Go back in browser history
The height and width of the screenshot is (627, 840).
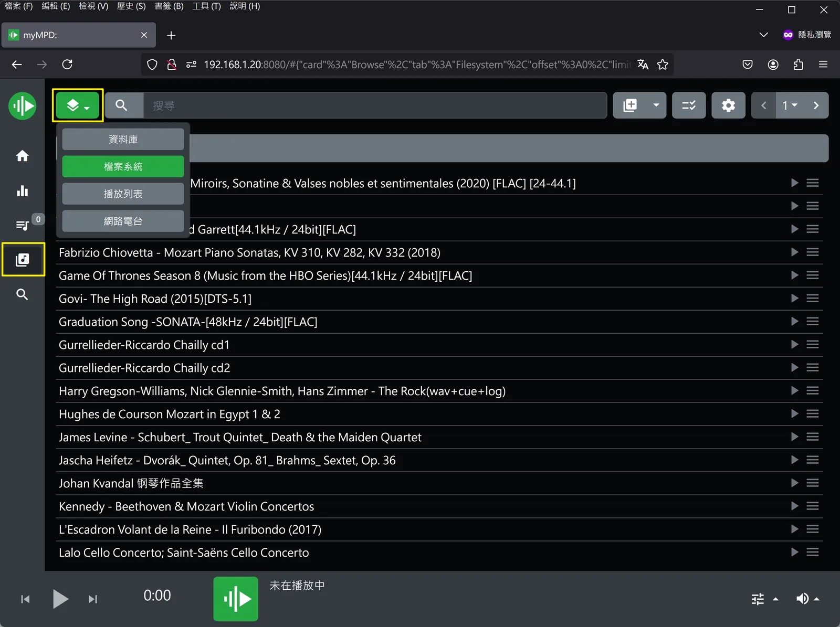click(x=17, y=65)
